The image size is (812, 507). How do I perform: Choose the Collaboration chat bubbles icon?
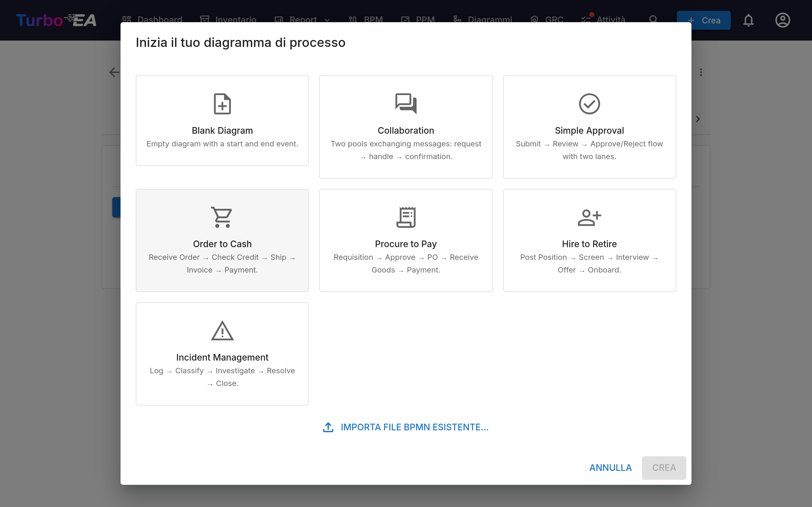pos(406,104)
